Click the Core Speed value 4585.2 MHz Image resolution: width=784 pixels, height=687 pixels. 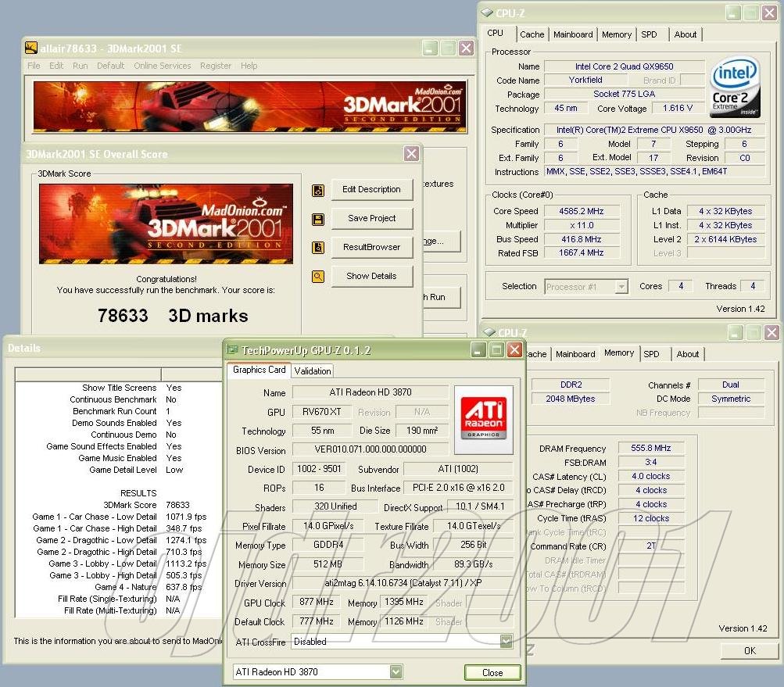pos(582,212)
